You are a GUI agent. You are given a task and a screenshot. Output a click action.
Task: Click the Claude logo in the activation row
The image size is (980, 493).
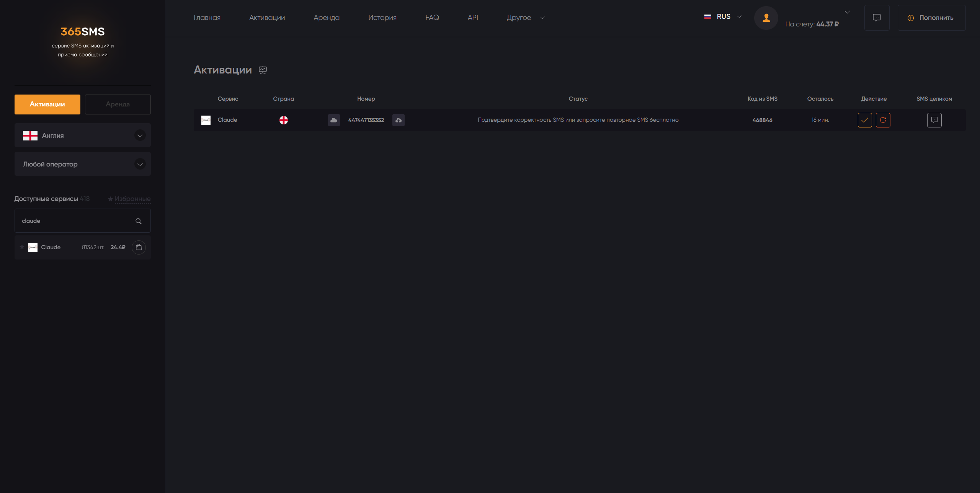click(206, 120)
